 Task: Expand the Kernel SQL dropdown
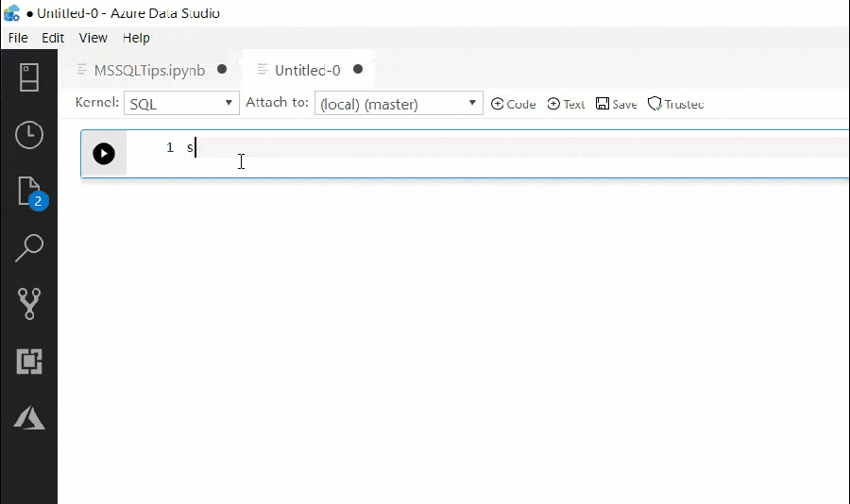[181, 104]
